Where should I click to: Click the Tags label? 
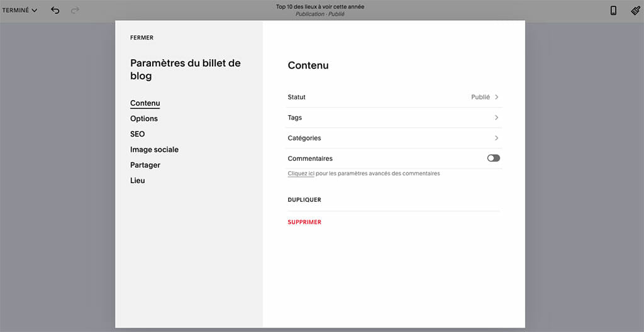coord(295,118)
